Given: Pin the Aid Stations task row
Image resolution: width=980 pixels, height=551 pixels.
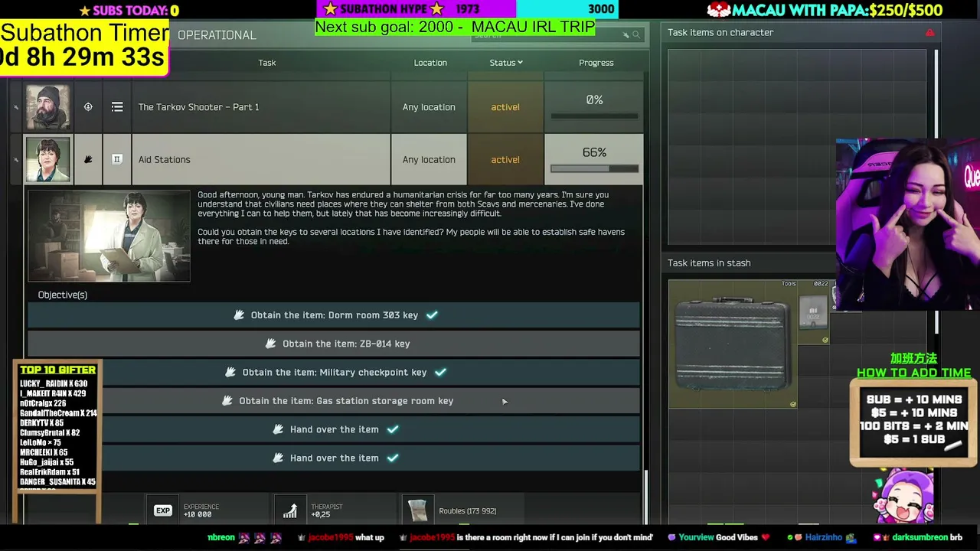Looking at the screenshot, I should tap(16, 160).
